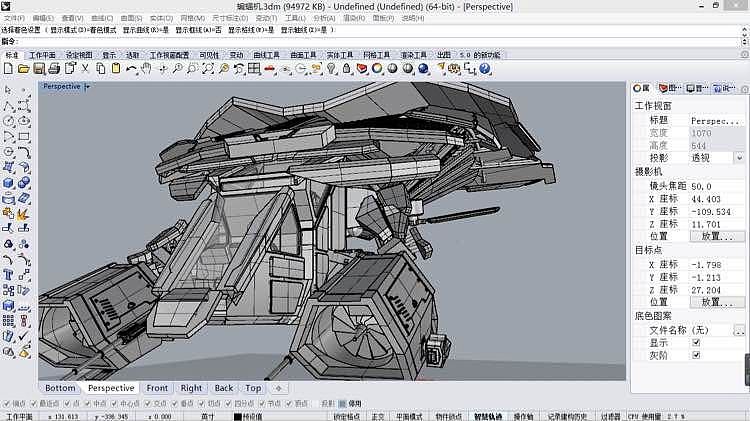
Task: Add a viewport tab with the plus button
Action: (279, 388)
